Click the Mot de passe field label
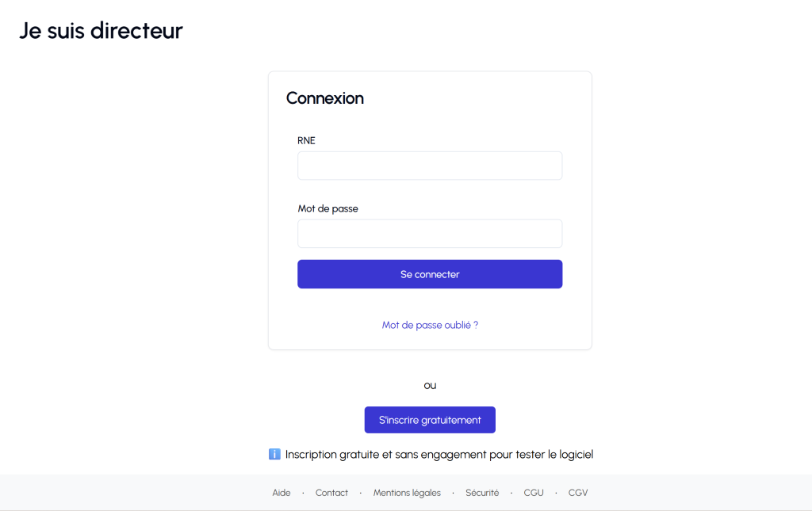Viewport: 812px width, 511px height. pyautogui.click(x=327, y=208)
